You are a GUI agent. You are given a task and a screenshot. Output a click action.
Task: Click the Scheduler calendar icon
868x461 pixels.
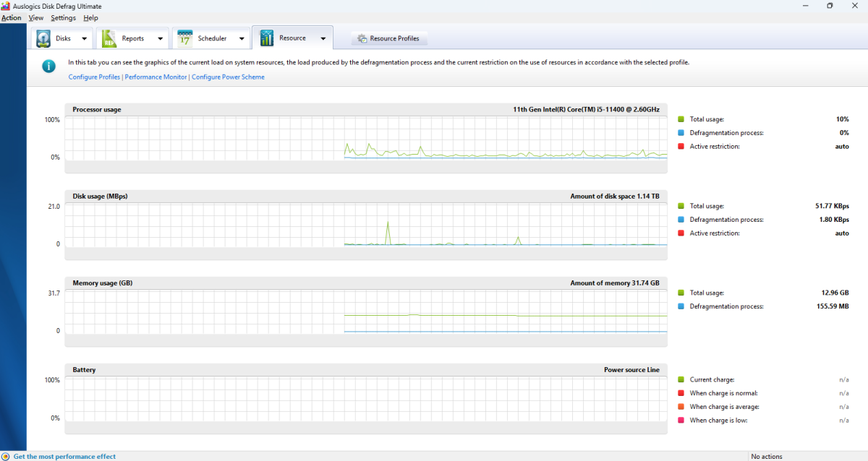[184, 38]
